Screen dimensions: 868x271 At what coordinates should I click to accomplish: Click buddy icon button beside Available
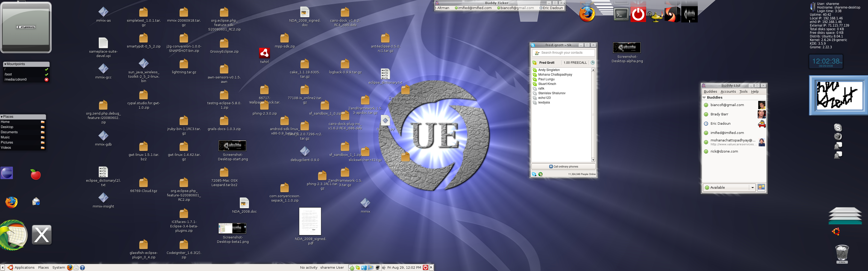(x=761, y=188)
